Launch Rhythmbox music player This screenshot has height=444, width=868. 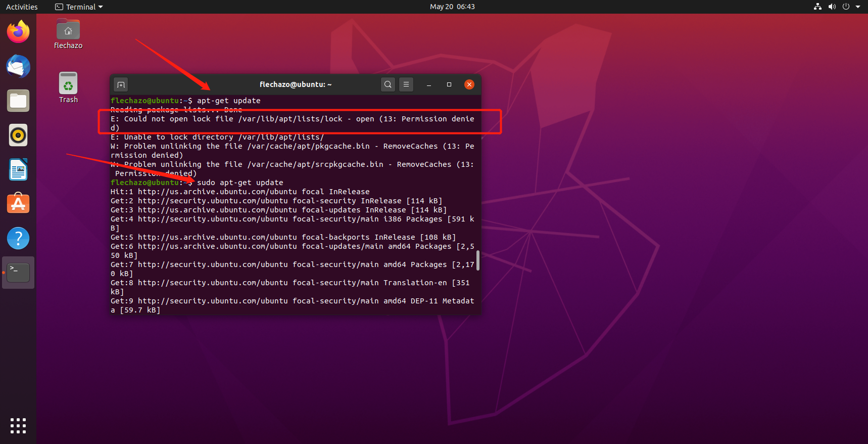pos(18,135)
